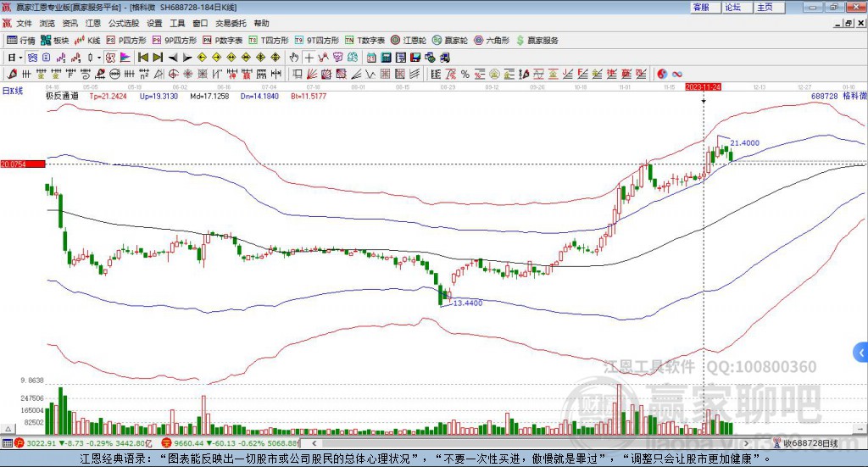Expand the candlestick style dropdown arrow
The width and height of the screenshot is (868, 467).
pos(99,58)
